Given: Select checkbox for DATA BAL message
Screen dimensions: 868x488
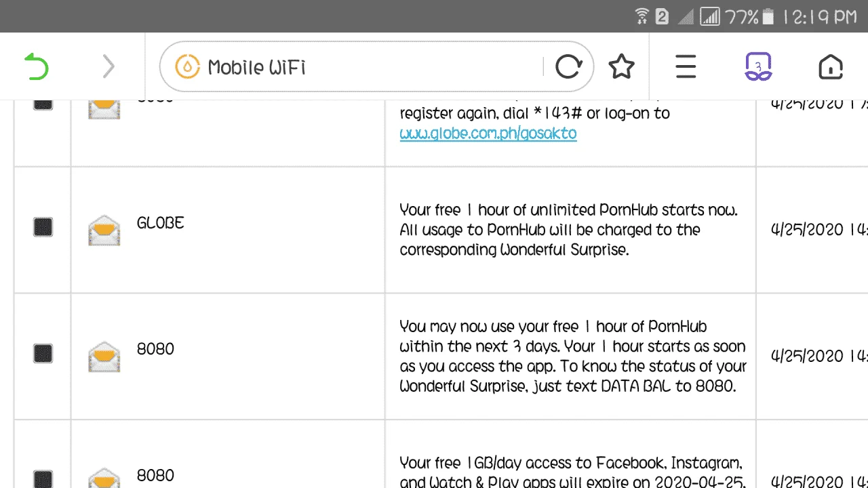Looking at the screenshot, I should (x=43, y=353).
